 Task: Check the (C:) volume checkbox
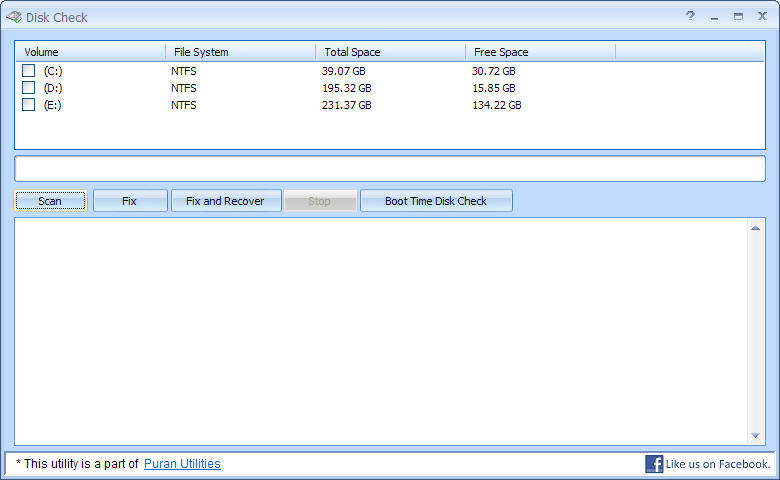[x=29, y=71]
